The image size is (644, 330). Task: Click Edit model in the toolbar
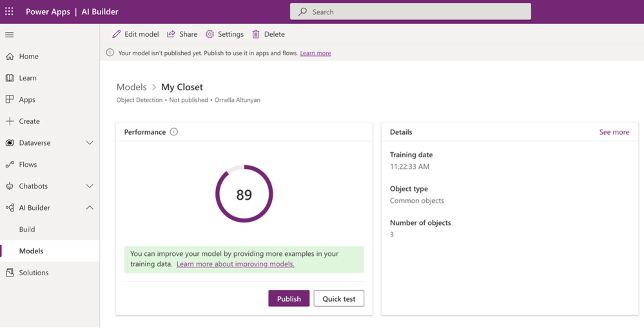point(135,34)
